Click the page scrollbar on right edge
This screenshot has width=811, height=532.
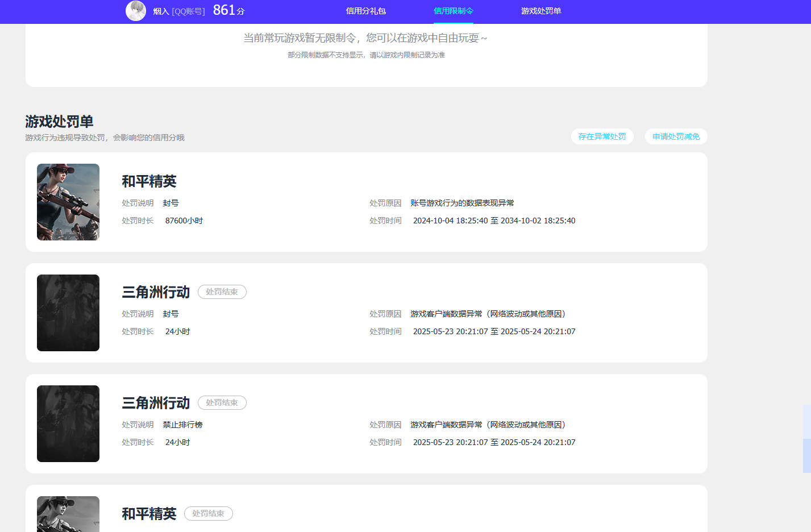[807, 438]
